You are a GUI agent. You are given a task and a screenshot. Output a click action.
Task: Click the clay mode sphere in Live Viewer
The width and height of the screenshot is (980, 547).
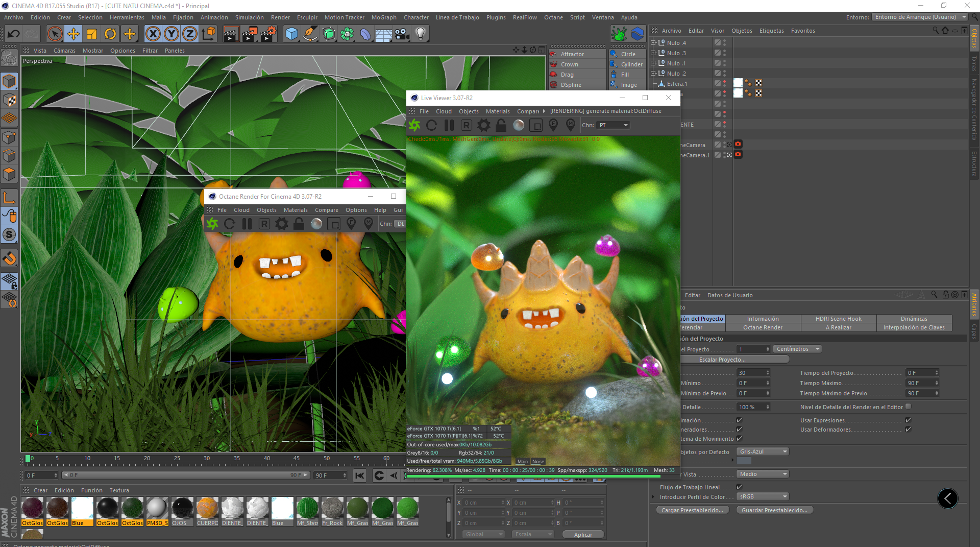519,125
